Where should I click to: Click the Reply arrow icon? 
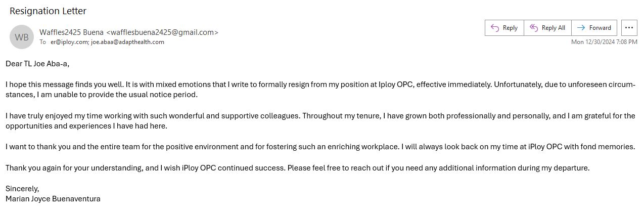tap(495, 28)
